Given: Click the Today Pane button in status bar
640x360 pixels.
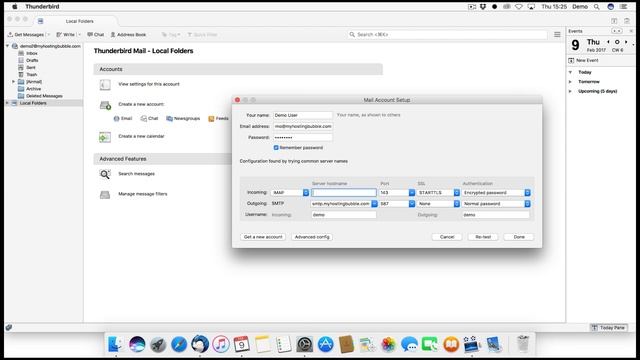Looking at the screenshot, I should [x=609, y=327].
